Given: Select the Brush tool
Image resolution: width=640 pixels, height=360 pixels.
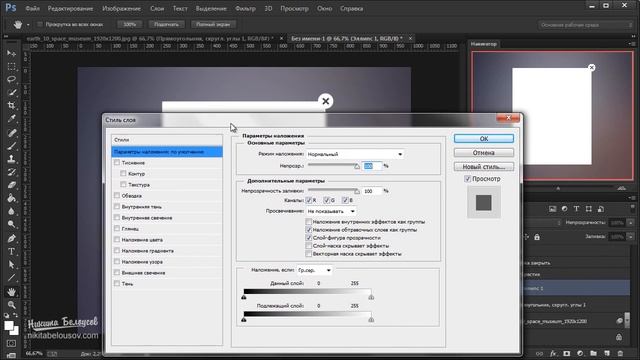Looking at the screenshot, I should (x=11, y=146).
